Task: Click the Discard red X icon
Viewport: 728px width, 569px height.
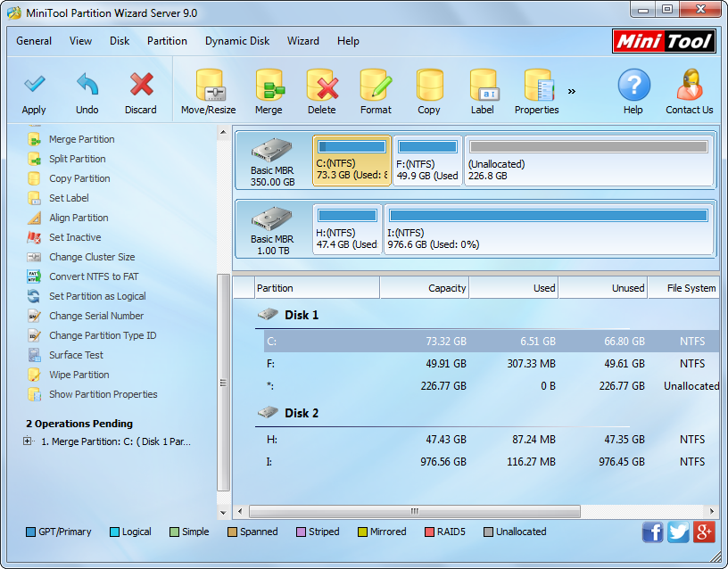Action: tap(141, 85)
